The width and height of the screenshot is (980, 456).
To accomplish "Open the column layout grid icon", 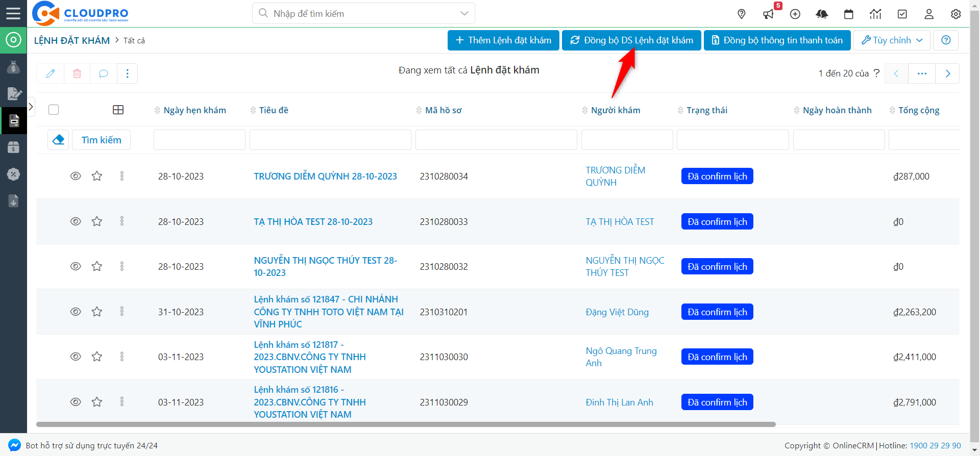I will click(118, 110).
